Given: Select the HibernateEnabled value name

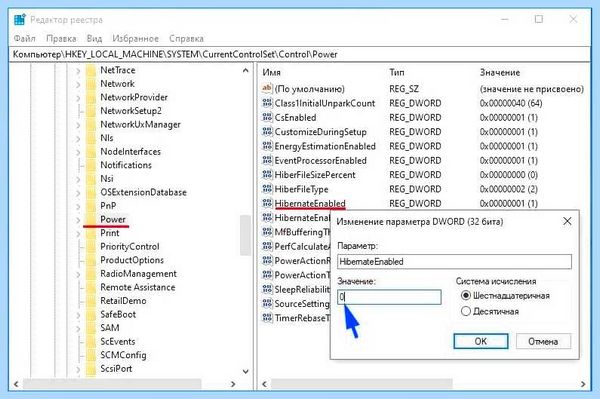Looking at the screenshot, I should tap(310, 204).
